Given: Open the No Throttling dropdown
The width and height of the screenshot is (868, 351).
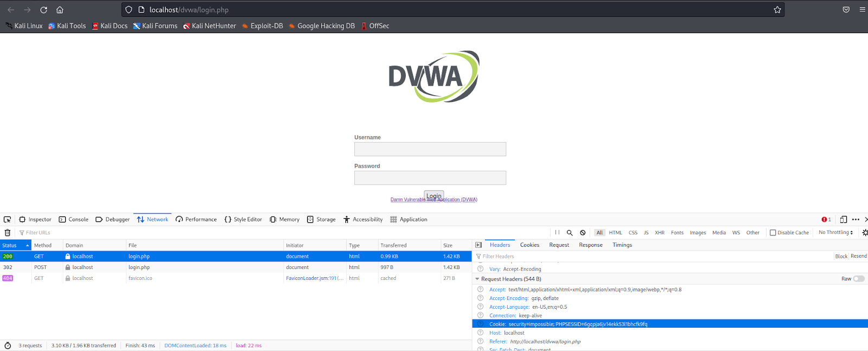Looking at the screenshot, I should pos(836,233).
